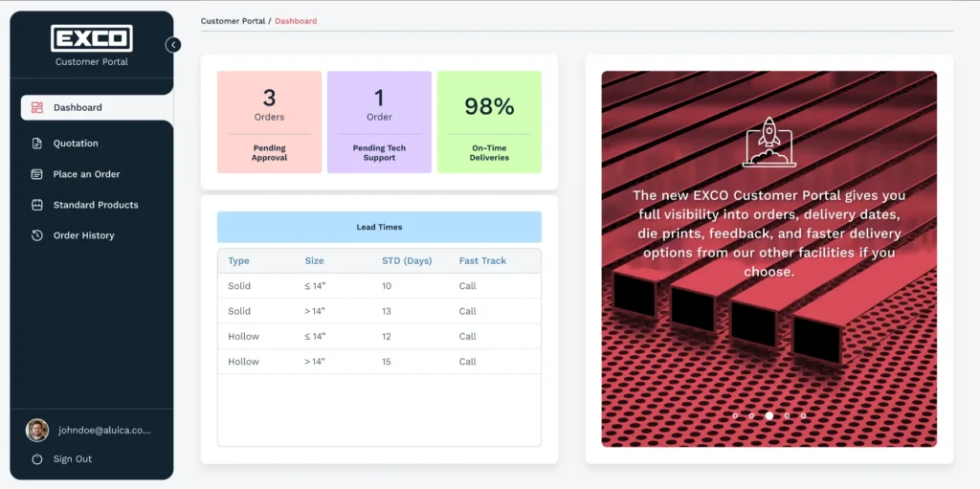The image size is (980, 489).
Task: Click Call in the Solid > 14" row
Action: (x=467, y=311)
